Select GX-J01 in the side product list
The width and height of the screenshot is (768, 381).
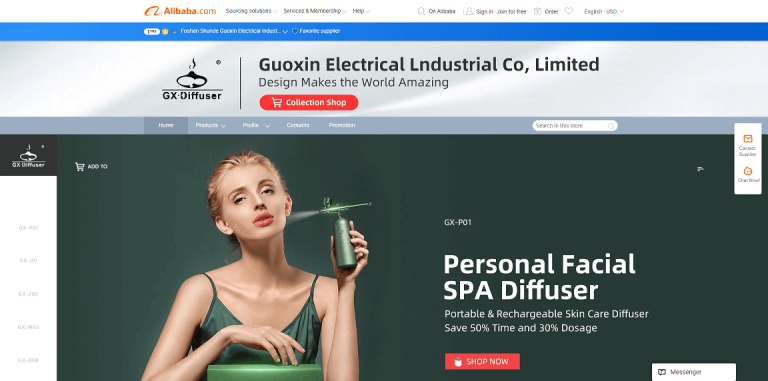click(28, 261)
